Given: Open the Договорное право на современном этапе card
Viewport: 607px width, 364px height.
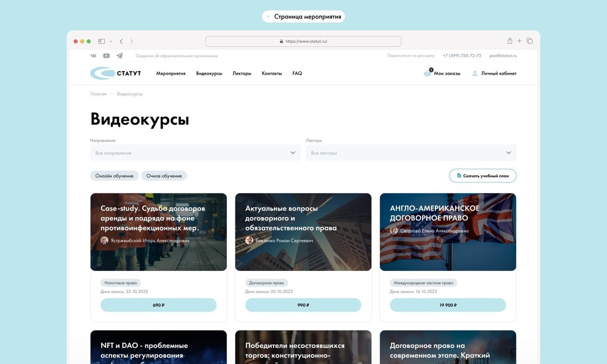Looking at the screenshot, I should (448, 347).
